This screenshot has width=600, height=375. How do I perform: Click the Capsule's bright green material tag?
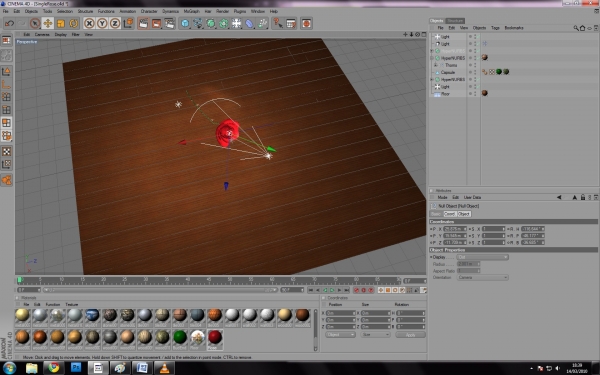499,72
